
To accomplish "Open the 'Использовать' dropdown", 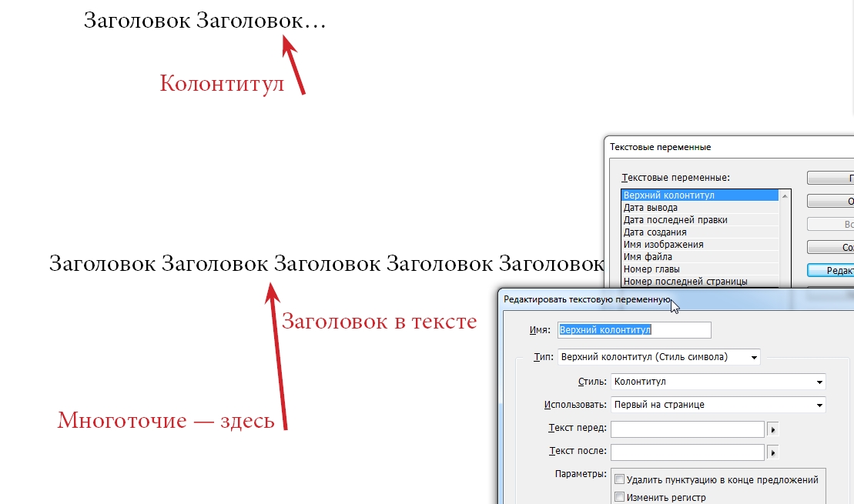I will 718,405.
